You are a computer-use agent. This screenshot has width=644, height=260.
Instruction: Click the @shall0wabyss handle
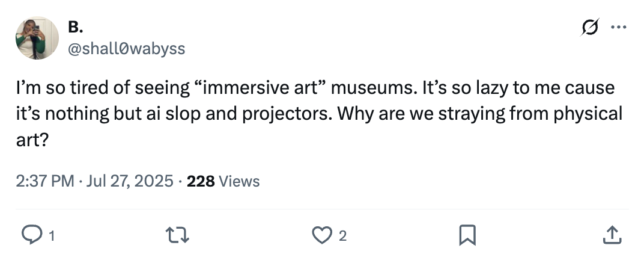[x=127, y=48]
